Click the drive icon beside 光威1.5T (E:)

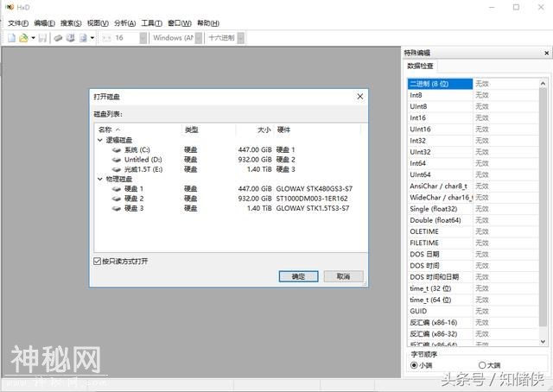coord(117,169)
